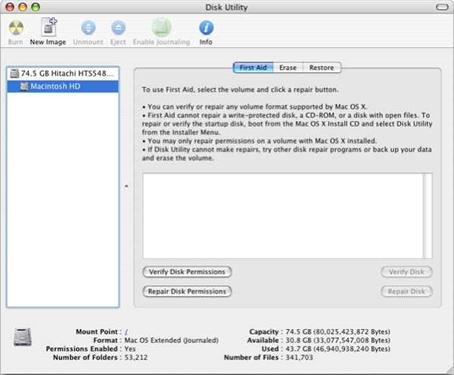Click Verify Disk Permissions button
This screenshot has height=375, width=454.
(187, 272)
